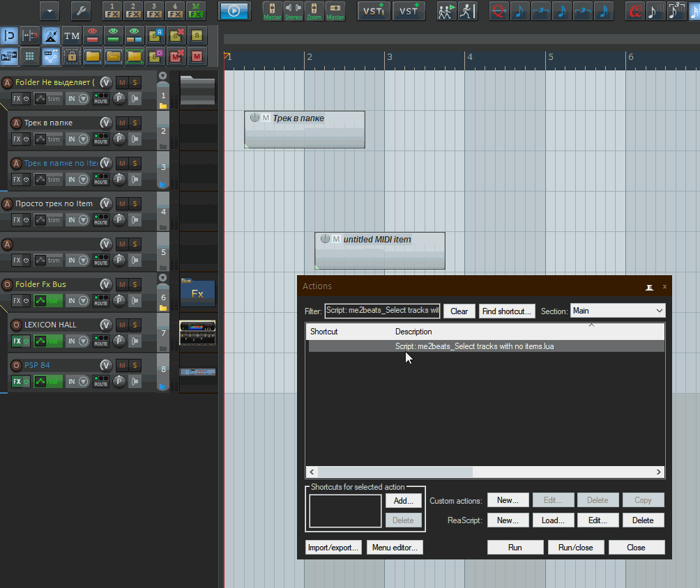Click the Clear filter button
Image resolution: width=700 pixels, height=588 pixels.
coord(459,311)
